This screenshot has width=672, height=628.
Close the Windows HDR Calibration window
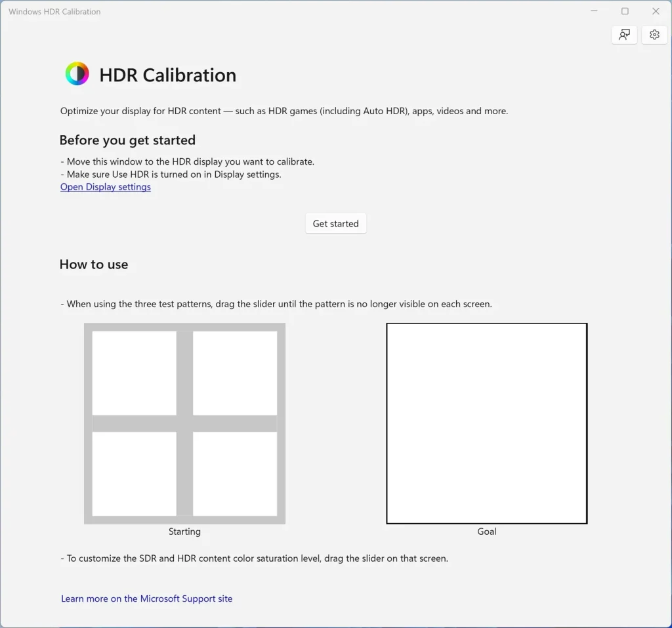pyautogui.click(x=656, y=11)
